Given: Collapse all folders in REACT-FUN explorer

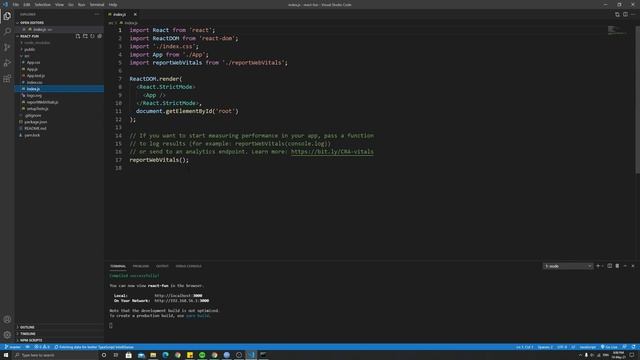Looking at the screenshot, I should point(100,36).
